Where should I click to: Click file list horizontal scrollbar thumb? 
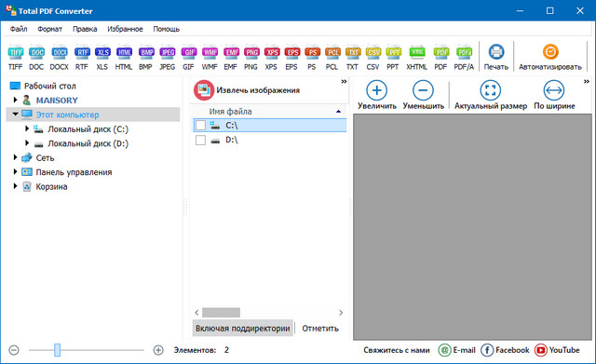pyautogui.click(x=221, y=312)
